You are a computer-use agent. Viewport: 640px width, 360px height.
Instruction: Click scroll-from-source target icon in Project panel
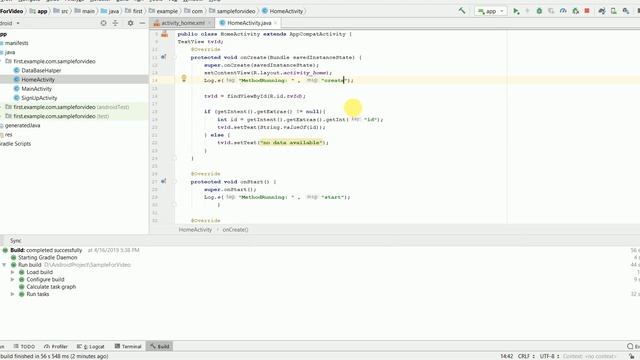104,23
